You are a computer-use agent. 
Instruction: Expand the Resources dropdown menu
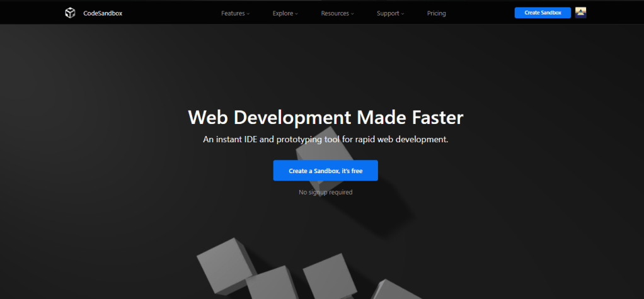[x=334, y=13]
